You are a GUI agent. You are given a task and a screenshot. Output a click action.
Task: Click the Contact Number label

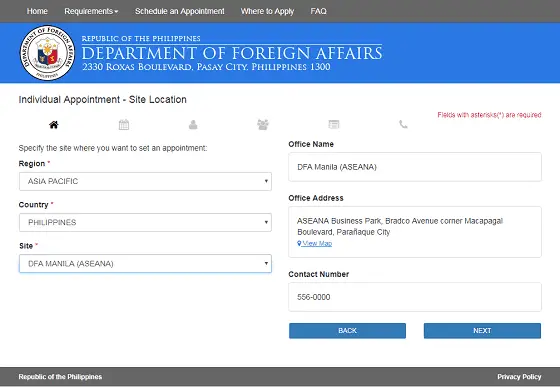tap(319, 274)
